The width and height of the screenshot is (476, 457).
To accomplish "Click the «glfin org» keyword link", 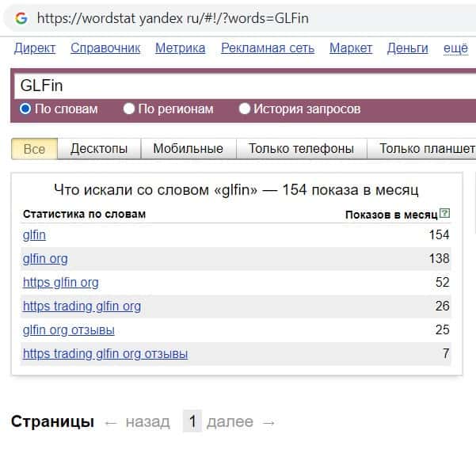I will click(x=45, y=258).
